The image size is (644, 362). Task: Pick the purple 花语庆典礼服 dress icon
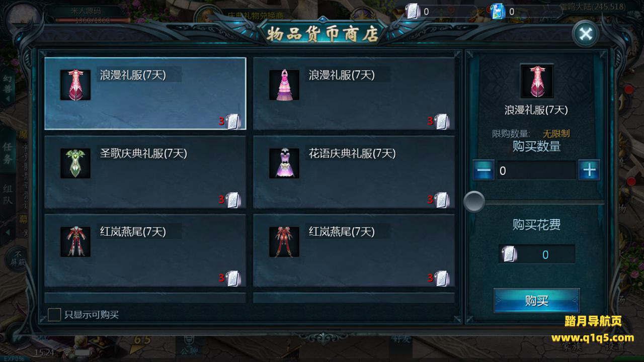(x=284, y=163)
